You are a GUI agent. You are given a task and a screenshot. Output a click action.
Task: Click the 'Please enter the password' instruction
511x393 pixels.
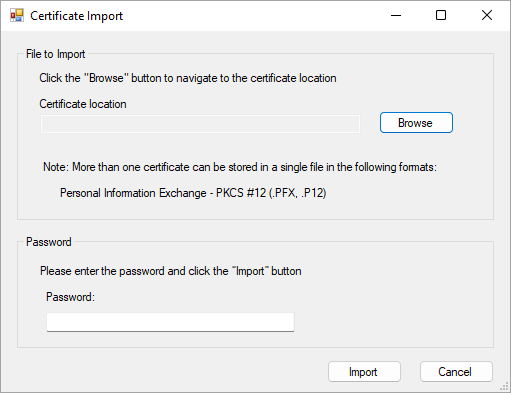pos(171,271)
